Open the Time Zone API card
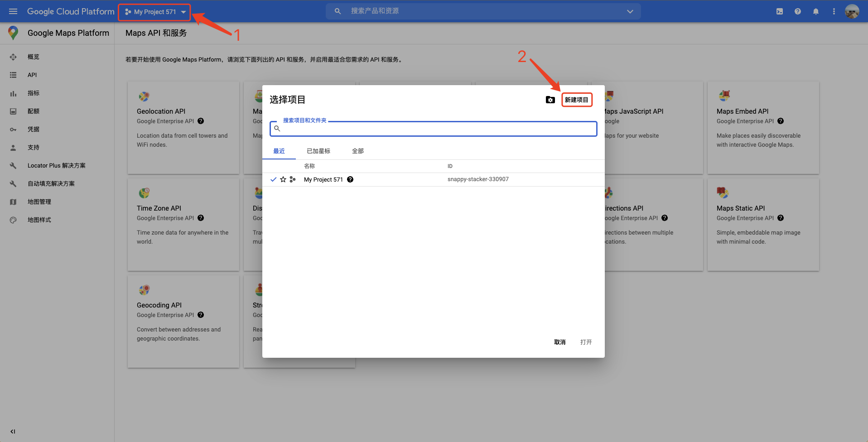The height and width of the screenshot is (442, 868). [183, 225]
